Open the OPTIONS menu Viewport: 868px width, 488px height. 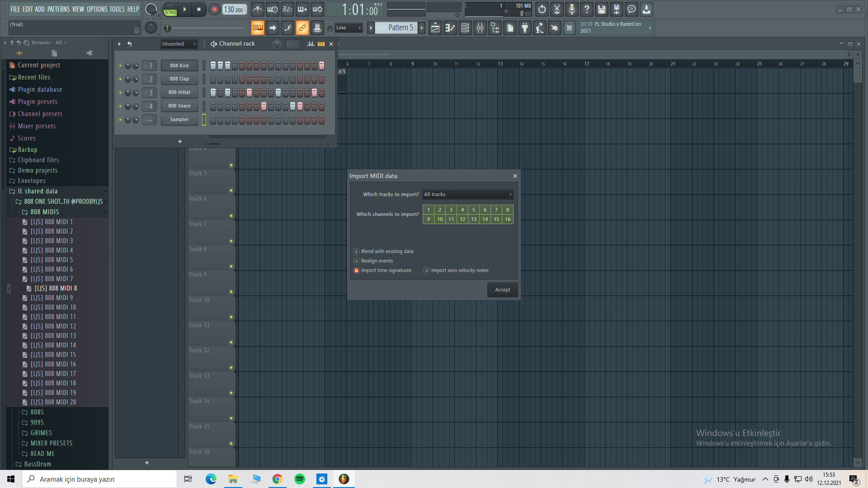[x=97, y=9]
